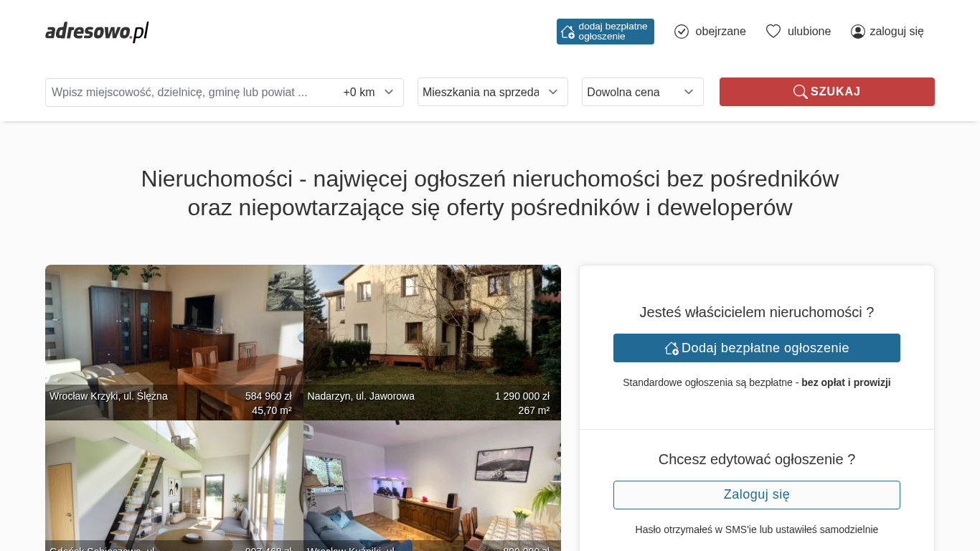Viewport: 980px width, 551px height.
Task: Open the Mieszkania na sprzedaż dropdown
Action: pyautogui.click(x=493, y=92)
